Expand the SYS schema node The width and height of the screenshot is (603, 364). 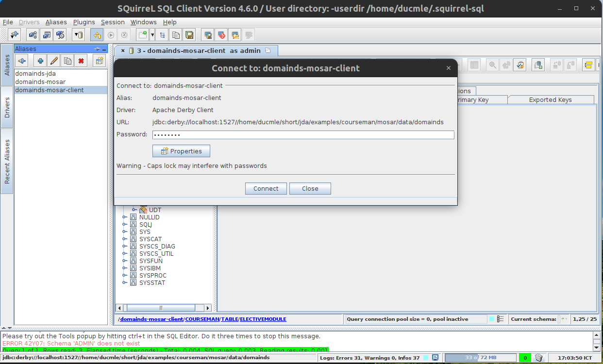click(x=125, y=232)
